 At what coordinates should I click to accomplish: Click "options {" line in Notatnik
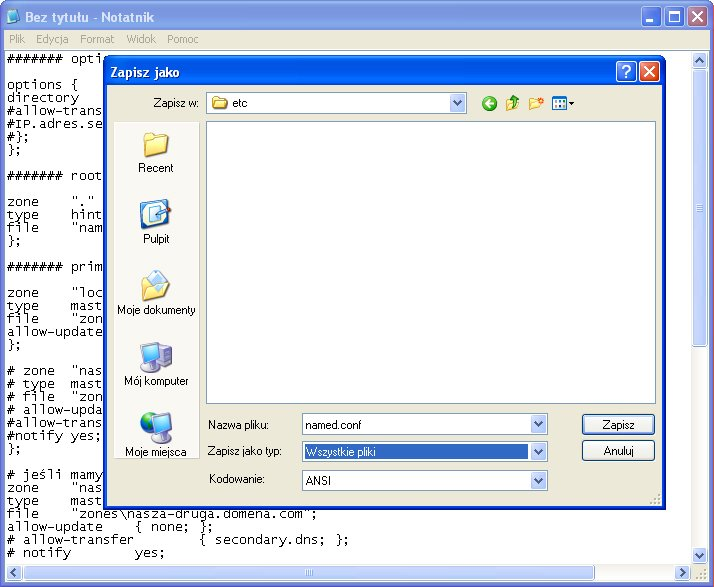point(42,85)
